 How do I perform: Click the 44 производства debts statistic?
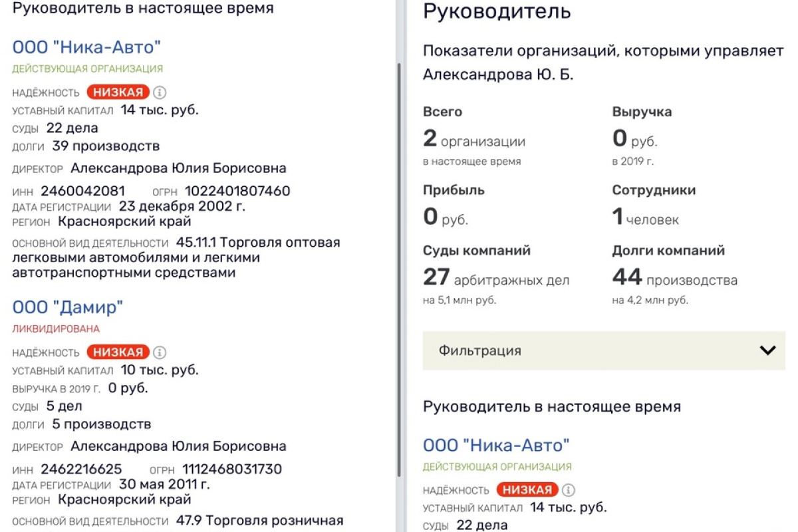tap(675, 278)
